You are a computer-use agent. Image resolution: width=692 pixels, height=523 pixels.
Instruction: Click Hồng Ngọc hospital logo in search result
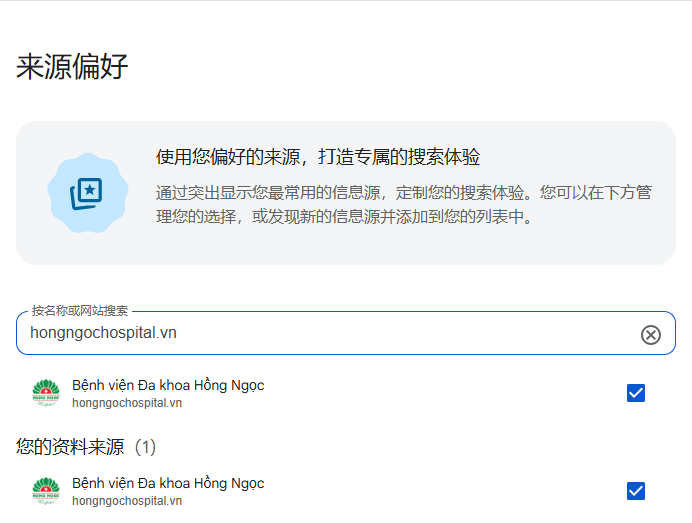46,393
